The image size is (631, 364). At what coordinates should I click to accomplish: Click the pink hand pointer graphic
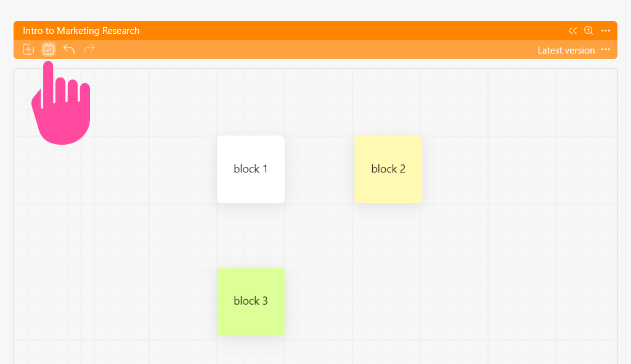click(x=61, y=103)
